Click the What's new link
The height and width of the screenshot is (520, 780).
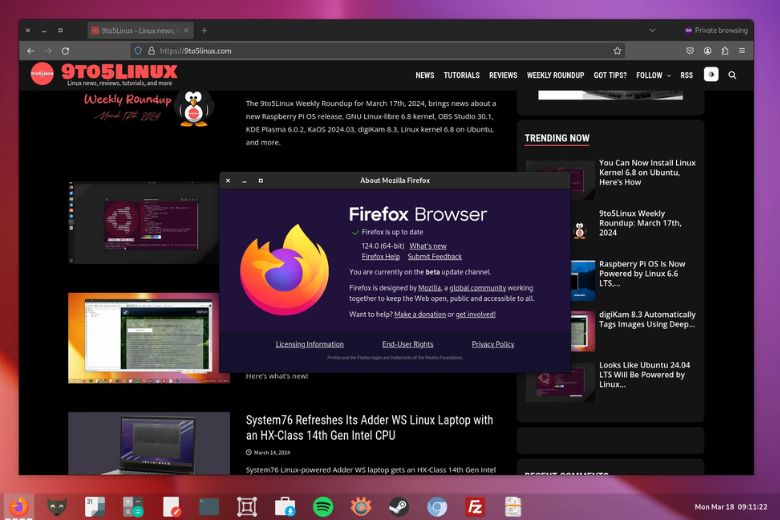pyautogui.click(x=428, y=246)
